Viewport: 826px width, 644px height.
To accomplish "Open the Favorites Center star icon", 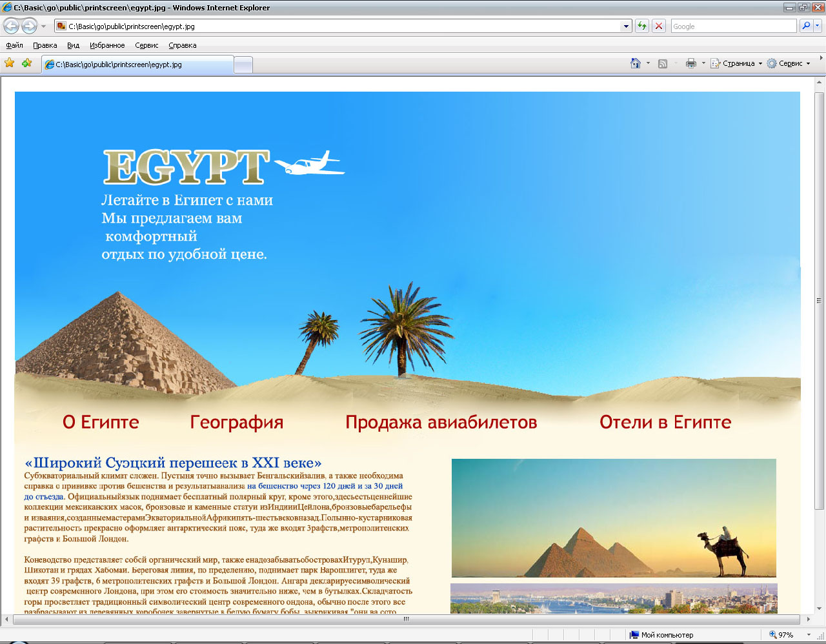I will click(10, 63).
